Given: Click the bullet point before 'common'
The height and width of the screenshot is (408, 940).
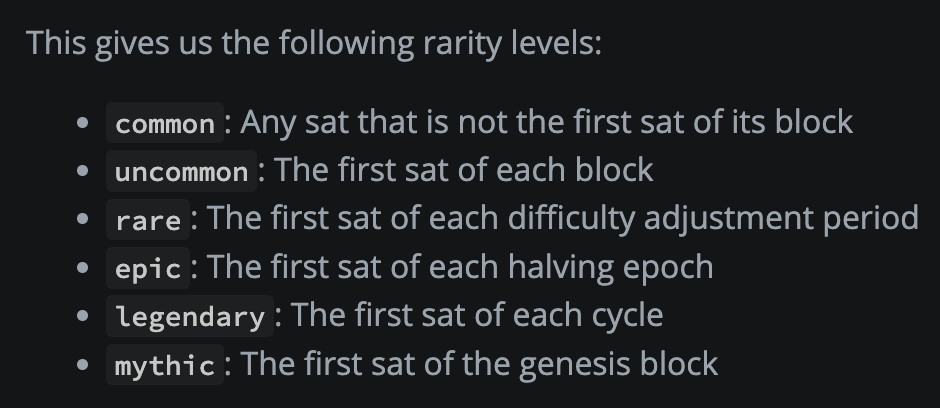Looking at the screenshot, I should coord(83,123).
